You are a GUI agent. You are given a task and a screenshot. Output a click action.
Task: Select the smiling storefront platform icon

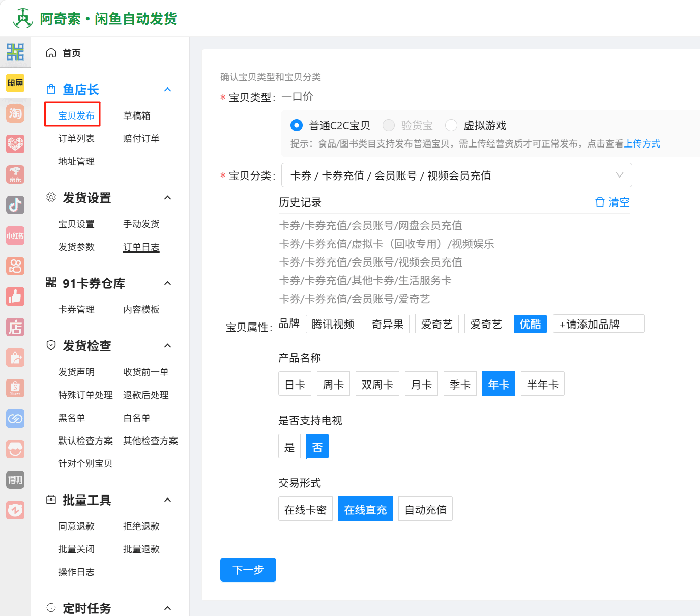15,449
